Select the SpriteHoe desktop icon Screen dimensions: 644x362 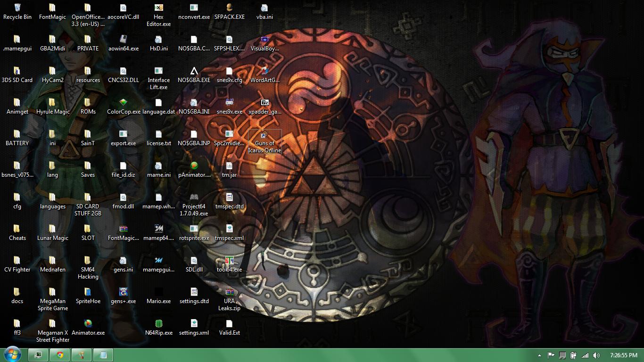(88, 296)
